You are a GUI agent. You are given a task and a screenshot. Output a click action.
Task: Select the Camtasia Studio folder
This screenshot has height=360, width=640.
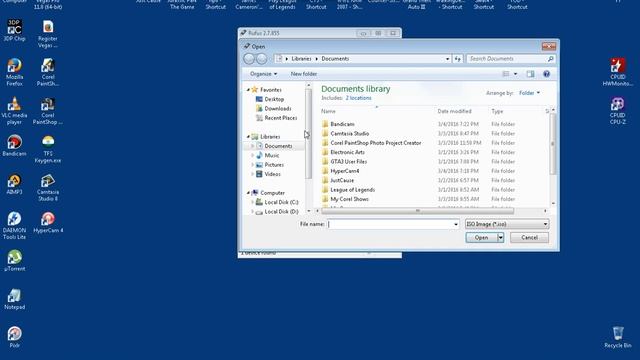[x=349, y=133]
